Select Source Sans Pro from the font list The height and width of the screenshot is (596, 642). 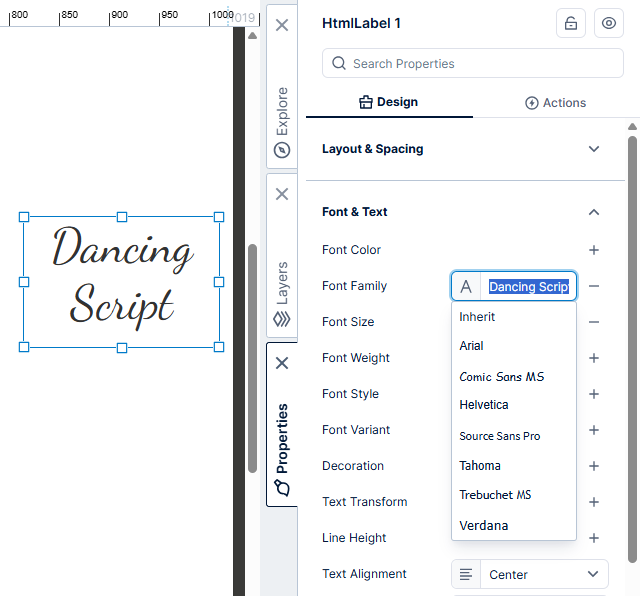(x=514, y=436)
